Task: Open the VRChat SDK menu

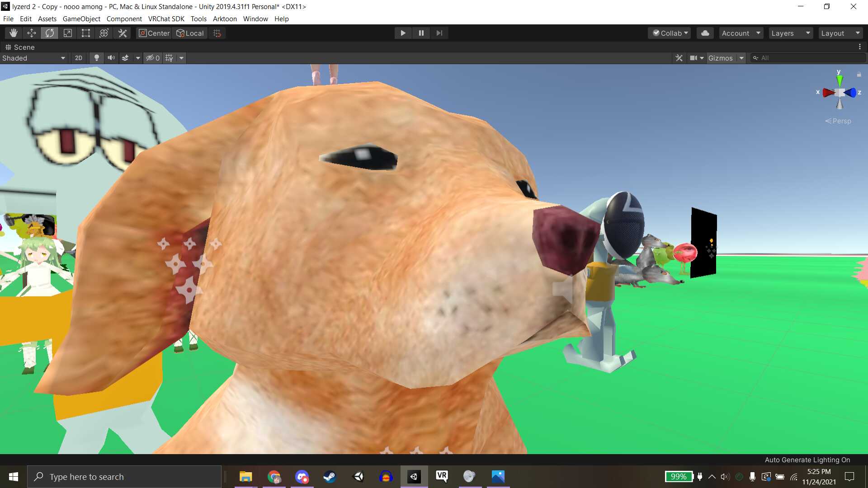Action: point(166,19)
